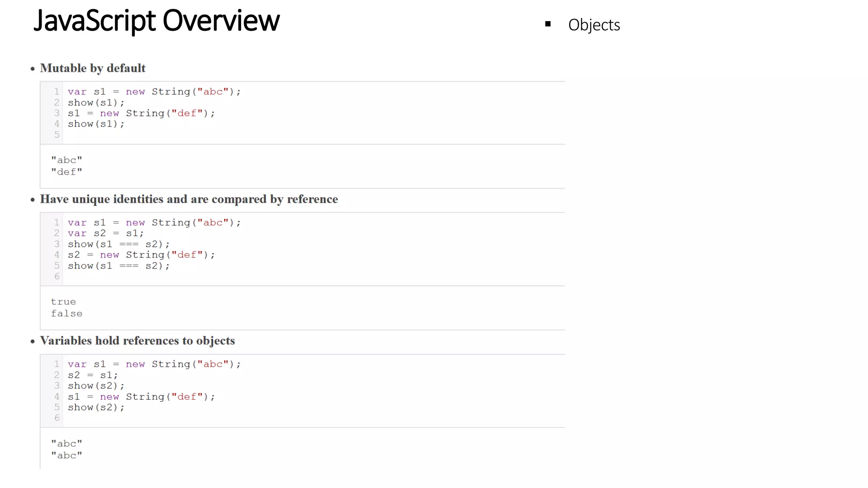Image resolution: width=868 pixels, height=488 pixels.
Task: Click 'Variables hold references to objects' heading
Action: (x=137, y=341)
